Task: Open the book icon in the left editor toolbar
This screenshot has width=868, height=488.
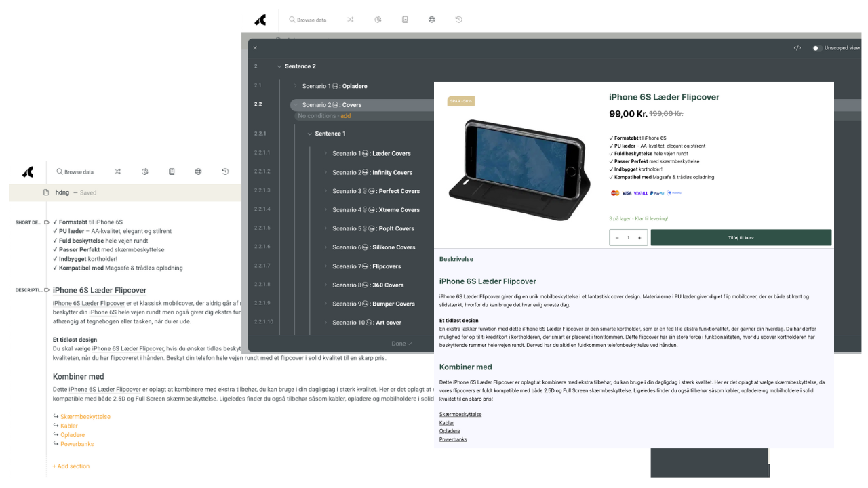Action: coord(172,172)
